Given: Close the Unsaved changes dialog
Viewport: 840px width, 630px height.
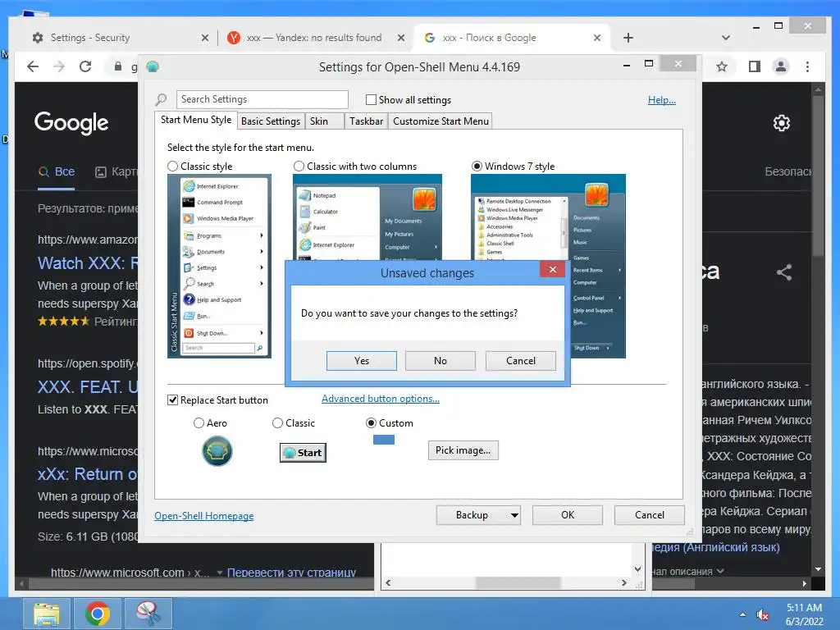Looking at the screenshot, I should tap(552, 269).
